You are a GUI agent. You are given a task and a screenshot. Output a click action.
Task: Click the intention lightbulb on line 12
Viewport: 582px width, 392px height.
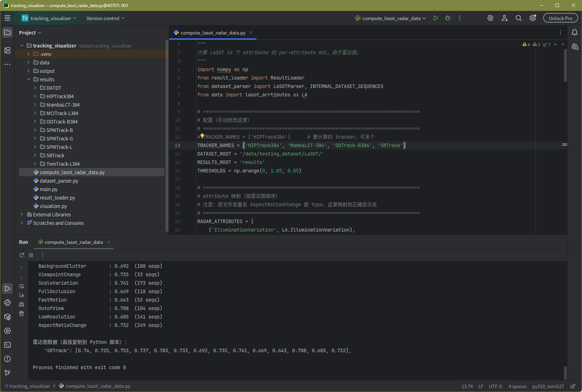pyautogui.click(x=202, y=136)
